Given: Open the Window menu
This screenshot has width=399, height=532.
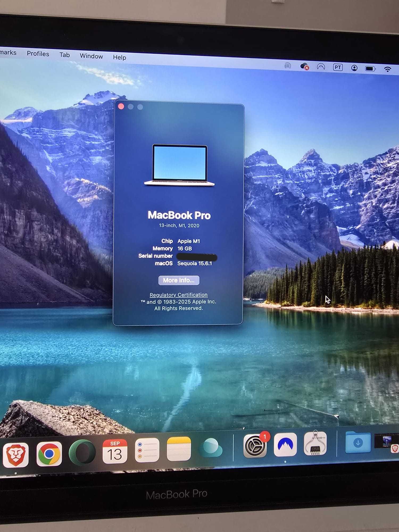Looking at the screenshot, I should point(91,56).
